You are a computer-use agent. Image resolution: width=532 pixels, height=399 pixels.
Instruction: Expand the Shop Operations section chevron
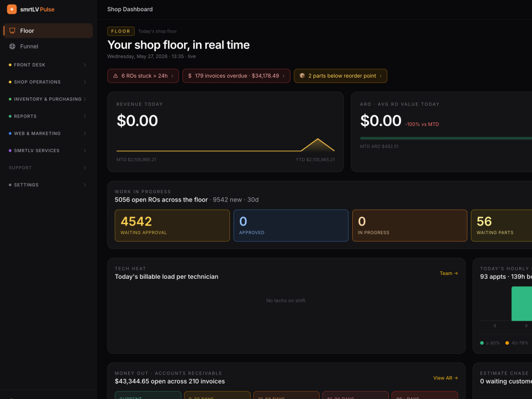tap(85, 82)
